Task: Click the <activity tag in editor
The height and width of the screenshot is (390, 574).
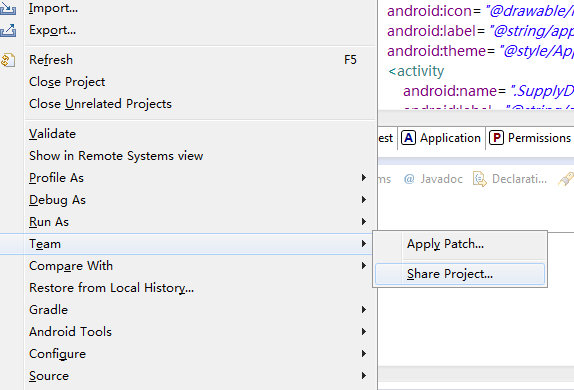Action: (x=416, y=71)
